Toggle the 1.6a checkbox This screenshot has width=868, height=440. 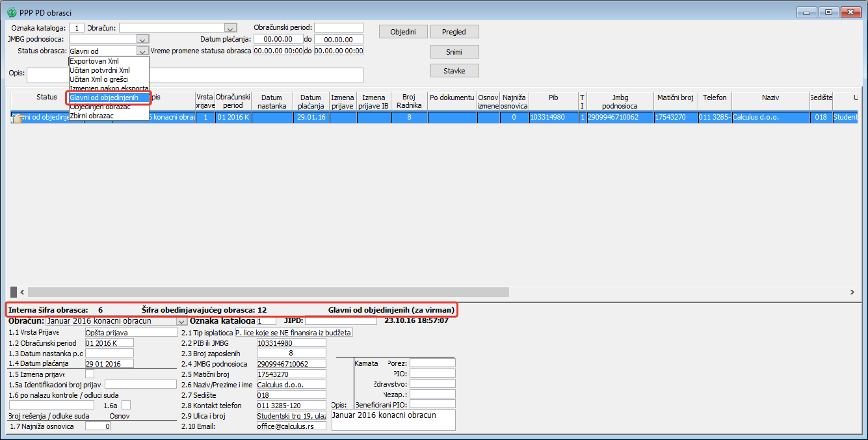click(x=126, y=405)
